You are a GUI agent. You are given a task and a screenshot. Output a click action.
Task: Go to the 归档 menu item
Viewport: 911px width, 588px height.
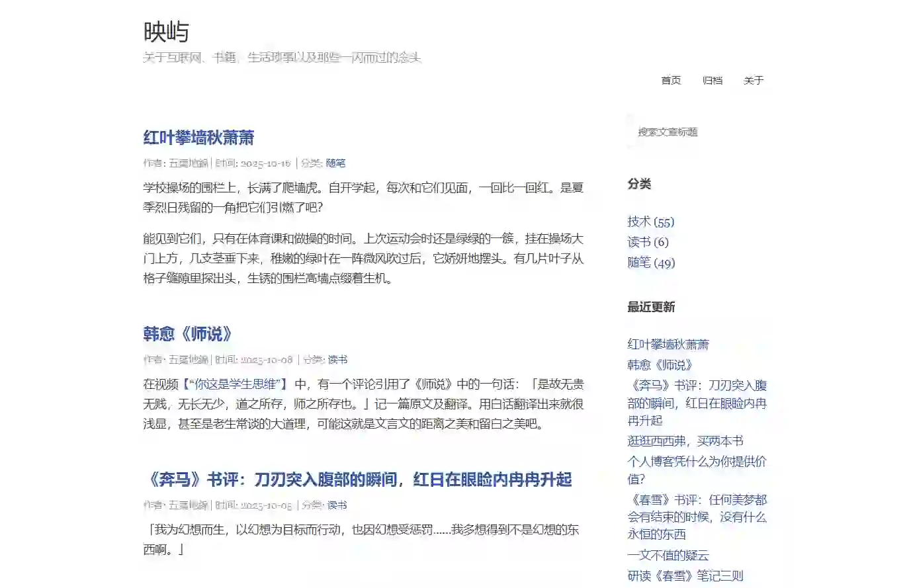click(713, 80)
